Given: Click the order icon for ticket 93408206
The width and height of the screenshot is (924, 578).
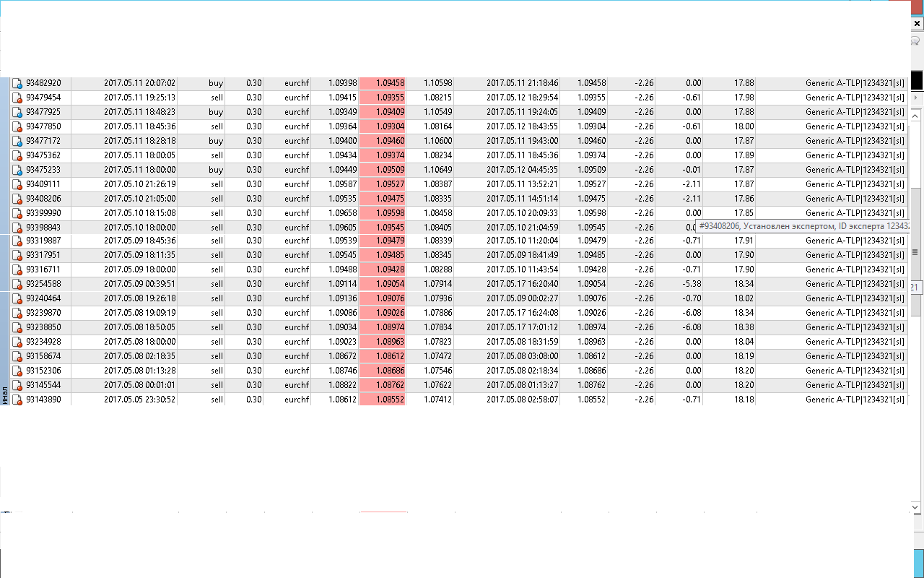Looking at the screenshot, I should point(17,199).
